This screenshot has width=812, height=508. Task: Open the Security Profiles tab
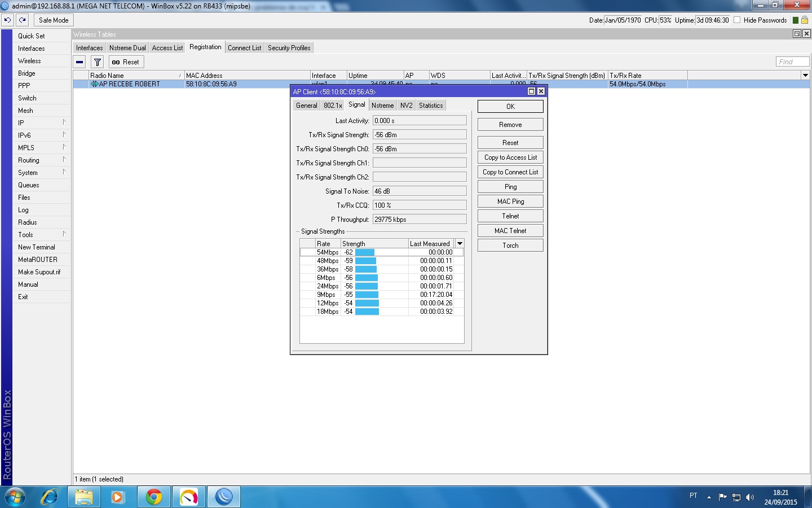pos(289,48)
